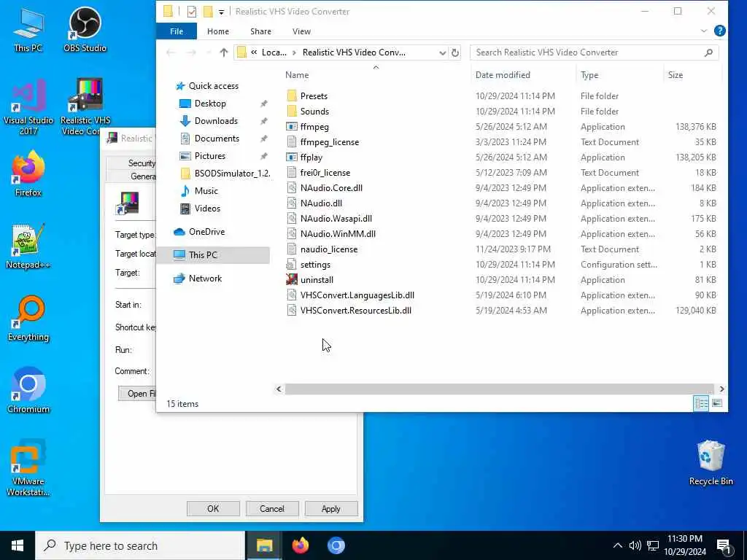Click OK in the Properties dialog

click(213, 508)
